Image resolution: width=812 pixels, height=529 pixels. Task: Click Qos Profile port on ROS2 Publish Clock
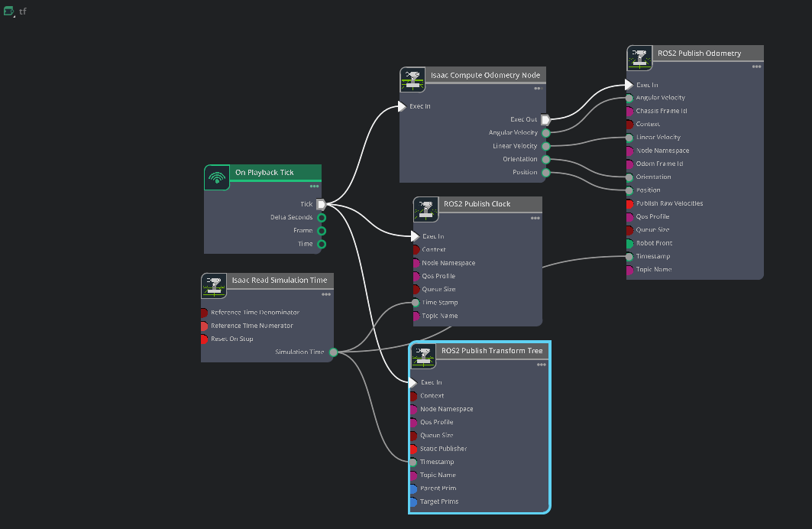coord(416,276)
